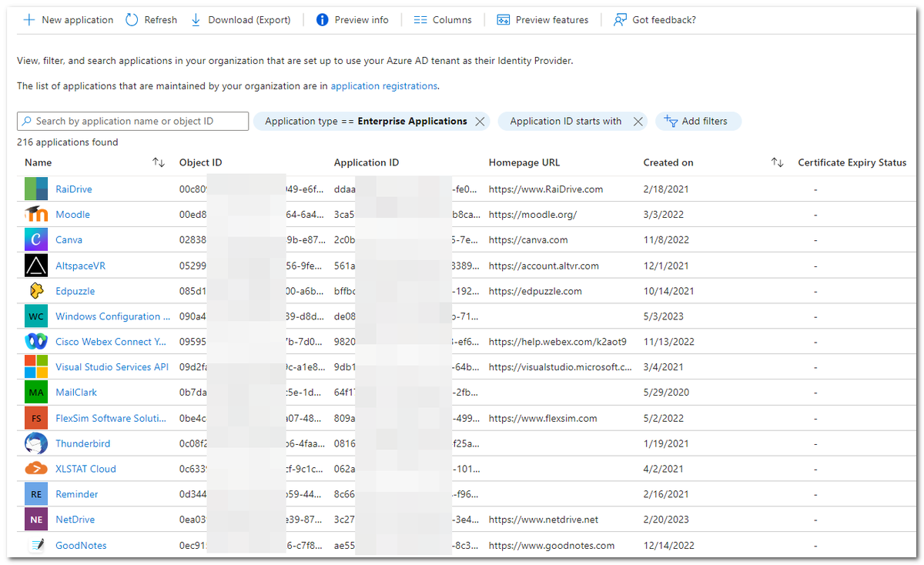
Task: Open the Canva application link
Action: click(69, 240)
